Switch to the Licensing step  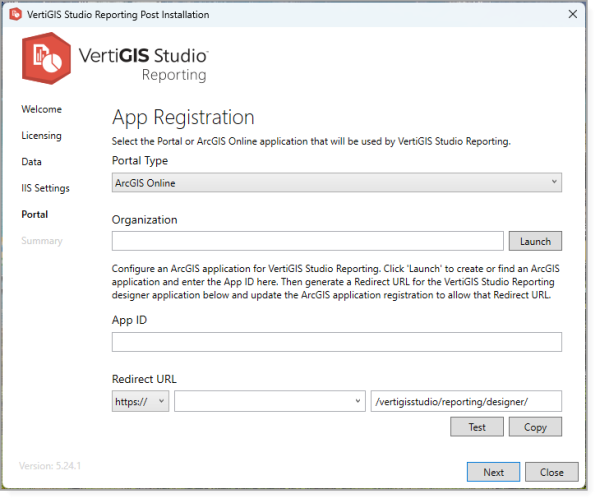click(x=41, y=135)
